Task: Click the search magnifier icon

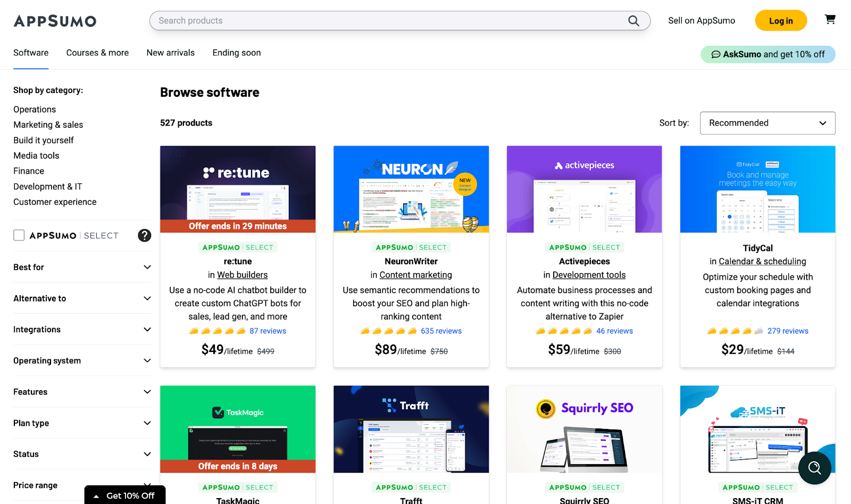Action: [633, 21]
